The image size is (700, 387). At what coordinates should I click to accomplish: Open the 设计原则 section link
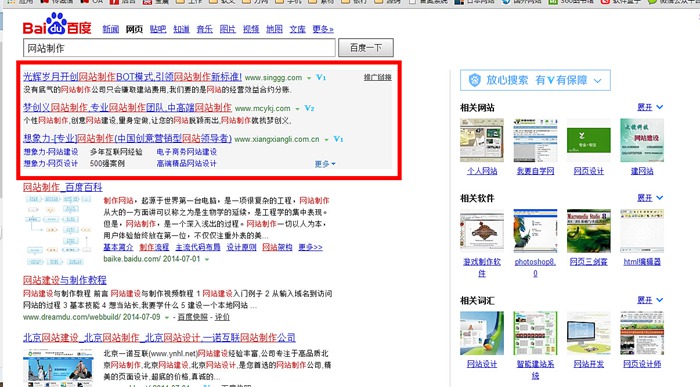(241, 247)
